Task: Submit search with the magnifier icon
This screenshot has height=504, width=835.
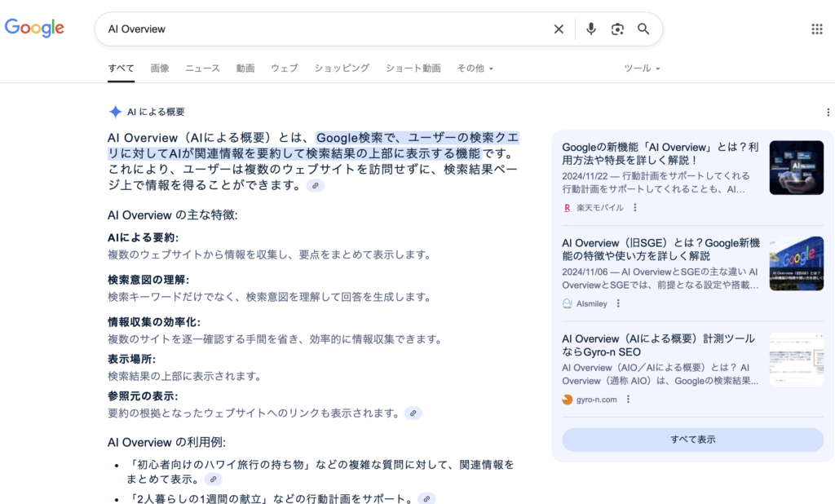Action: point(643,29)
